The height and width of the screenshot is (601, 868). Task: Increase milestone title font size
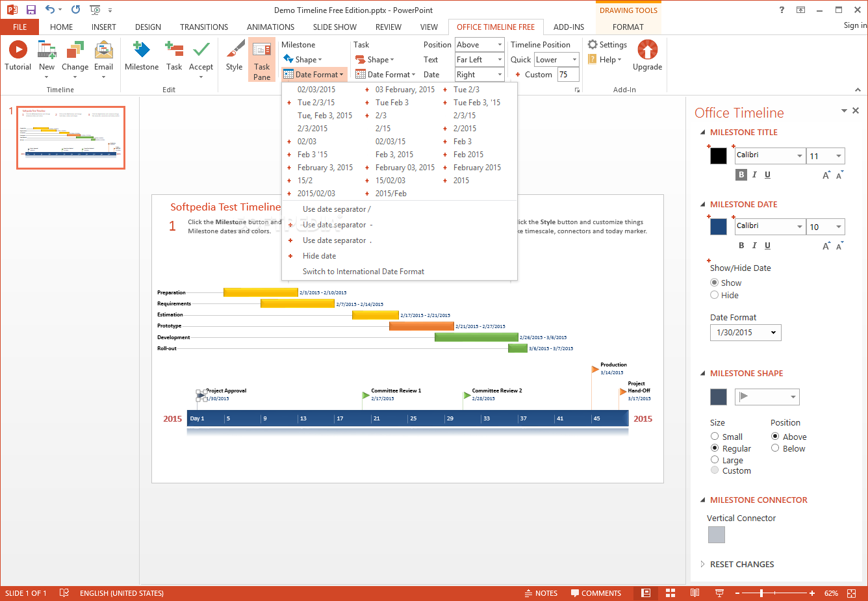[826, 175]
